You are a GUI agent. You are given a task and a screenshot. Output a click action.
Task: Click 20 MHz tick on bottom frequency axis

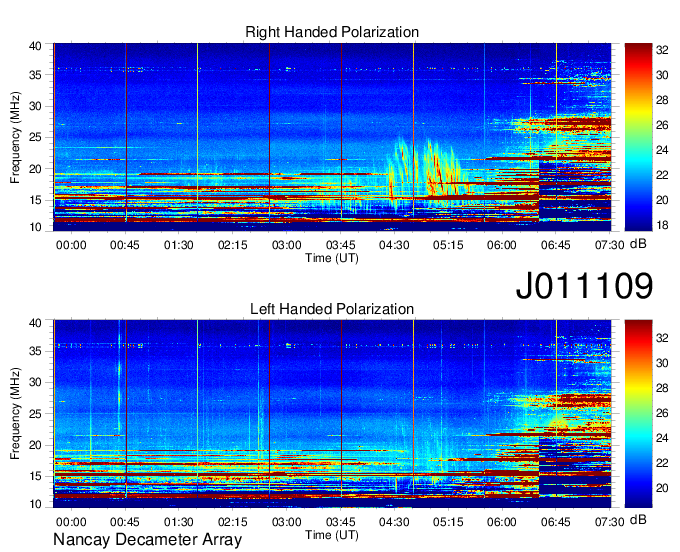(35, 445)
